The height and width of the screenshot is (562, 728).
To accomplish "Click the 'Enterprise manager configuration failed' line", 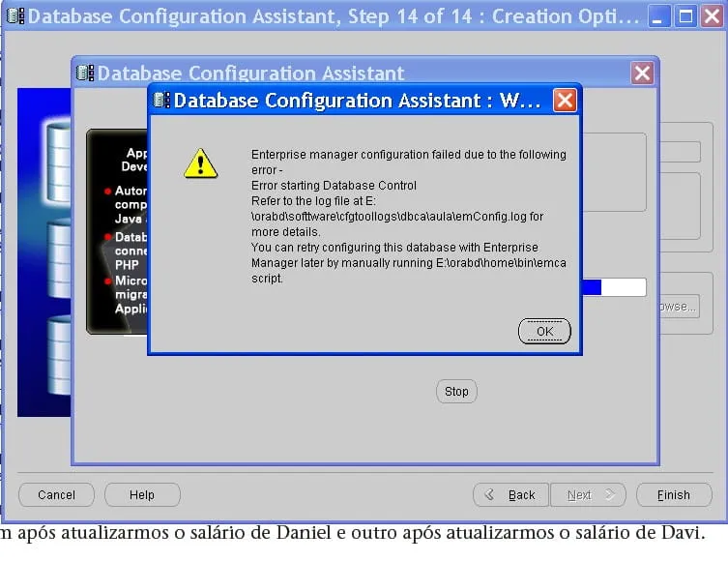I will pos(409,154).
